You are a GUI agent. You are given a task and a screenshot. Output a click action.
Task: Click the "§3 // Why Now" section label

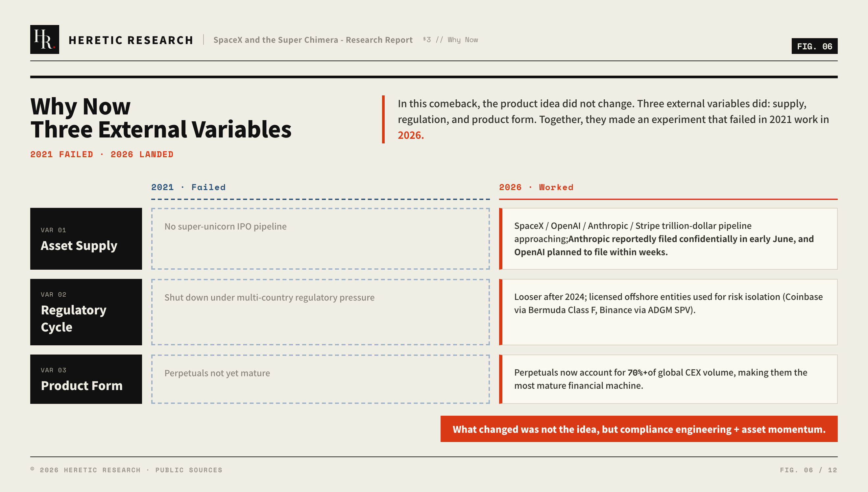click(x=450, y=40)
